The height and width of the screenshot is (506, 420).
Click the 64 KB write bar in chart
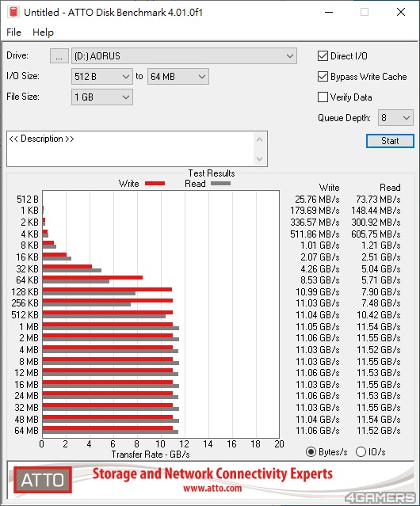[x=93, y=277]
